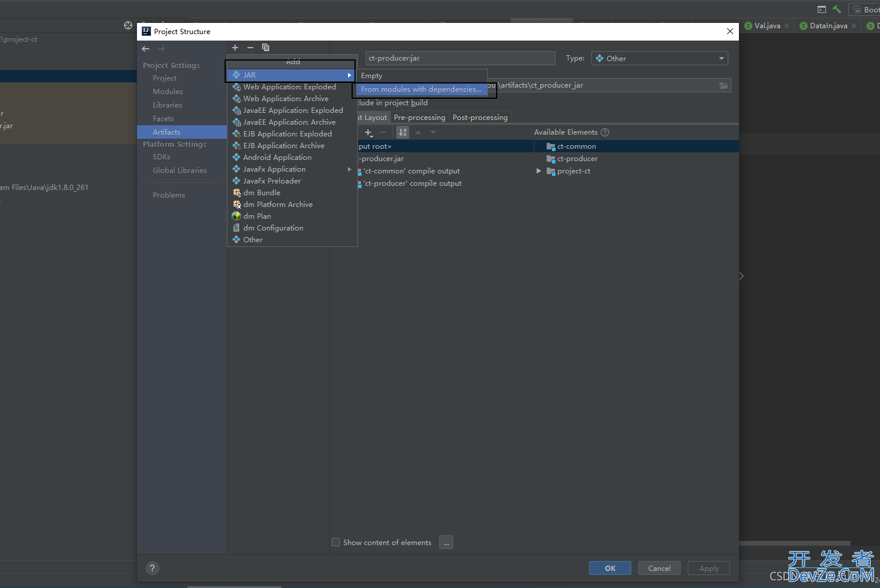Open the Val.java editor tab
Screen dimensions: 880x588
coord(767,26)
